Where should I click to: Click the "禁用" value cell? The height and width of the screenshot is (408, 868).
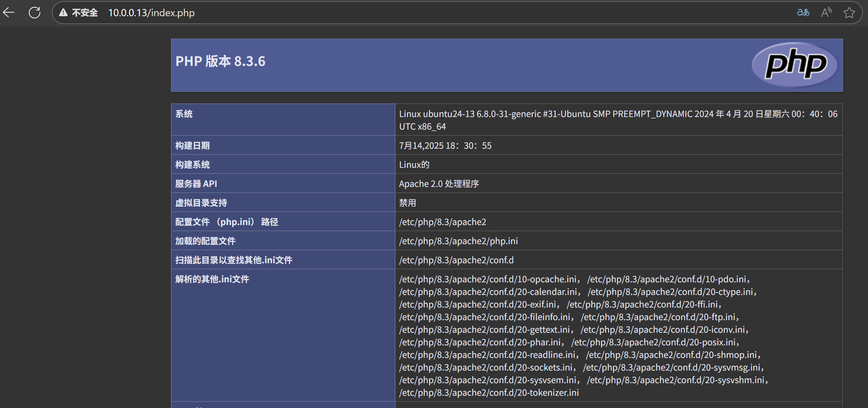408,203
